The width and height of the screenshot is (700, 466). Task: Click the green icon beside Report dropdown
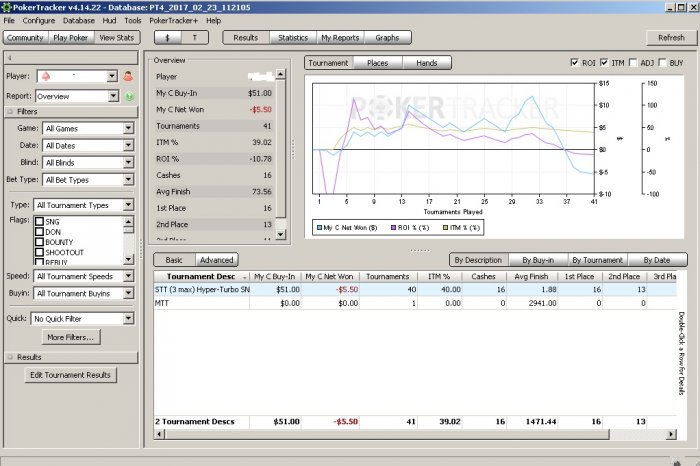pos(129,96)
